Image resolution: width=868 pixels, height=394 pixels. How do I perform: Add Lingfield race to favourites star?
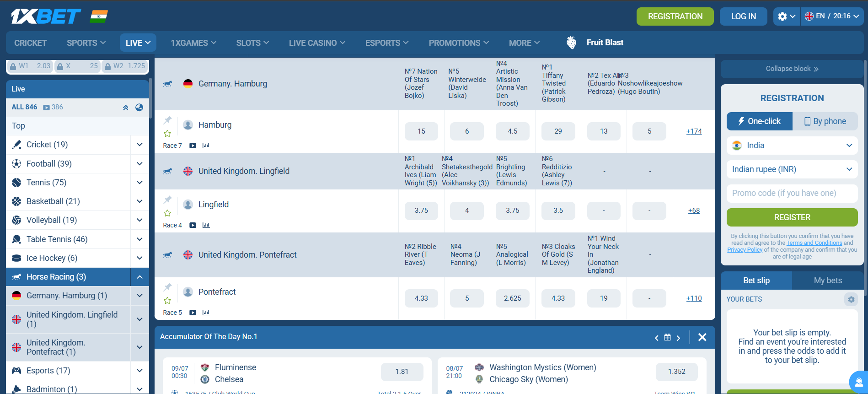coord(167,213)
